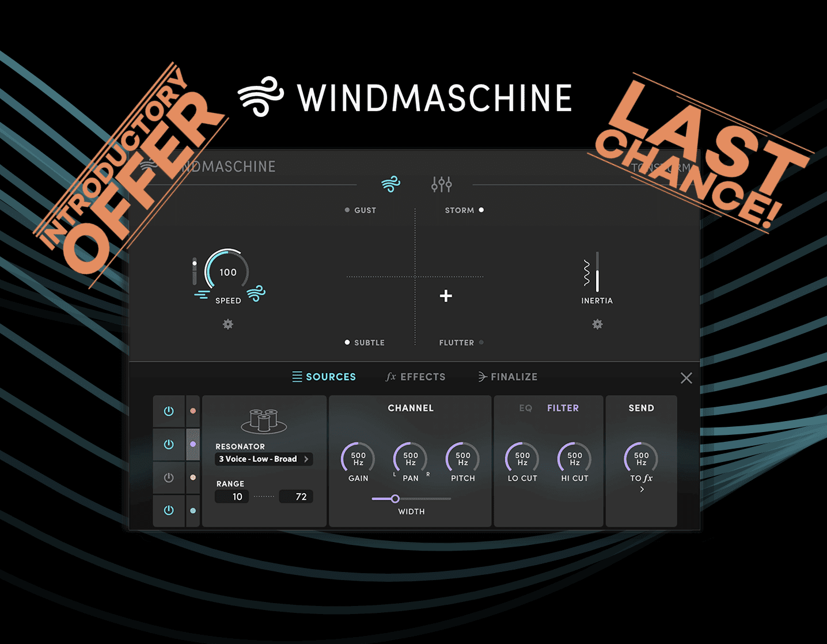Select the EQ mode label
This screenshot has width=827, height=644.
525,408
